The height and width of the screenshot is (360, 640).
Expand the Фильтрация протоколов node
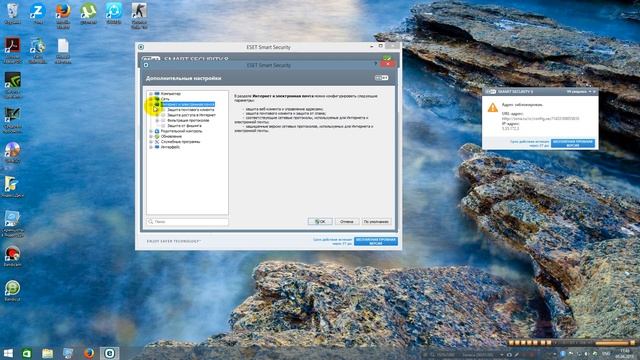[157, 120]
